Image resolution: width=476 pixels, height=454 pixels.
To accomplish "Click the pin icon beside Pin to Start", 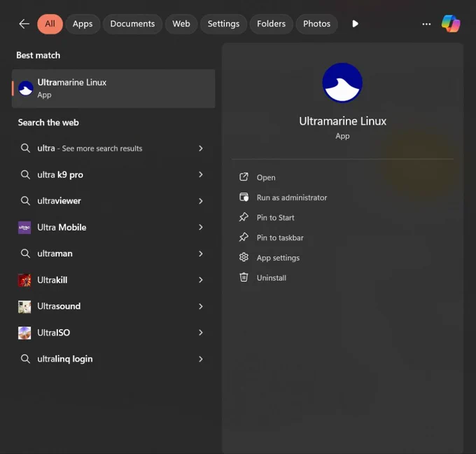I will [244, 217].
